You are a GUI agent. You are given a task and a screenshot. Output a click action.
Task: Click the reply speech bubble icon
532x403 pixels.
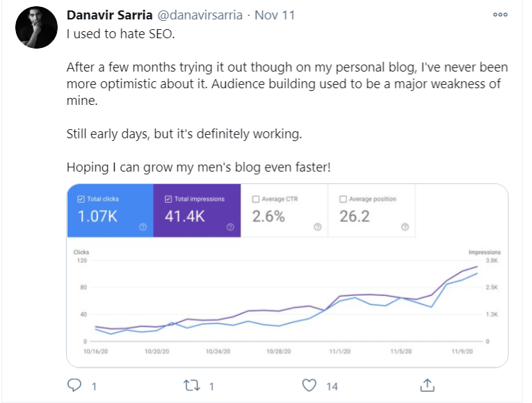pyautogui.click(x=74, y=384)
